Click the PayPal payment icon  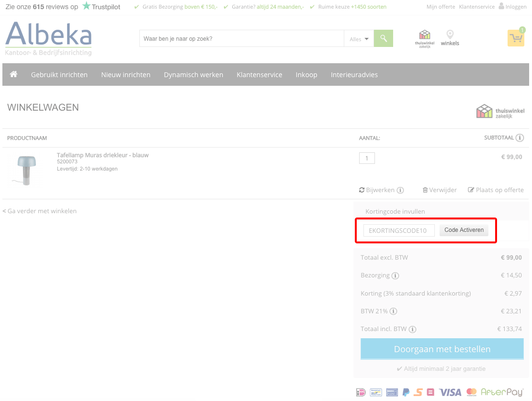pos(406,392)
